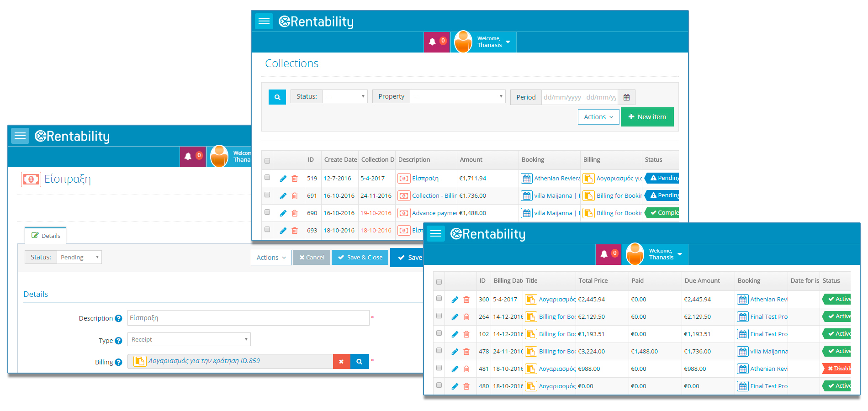Check the checkbox for billing row 480
Viewport: 868px width, 411px height.
click(439, 385)
